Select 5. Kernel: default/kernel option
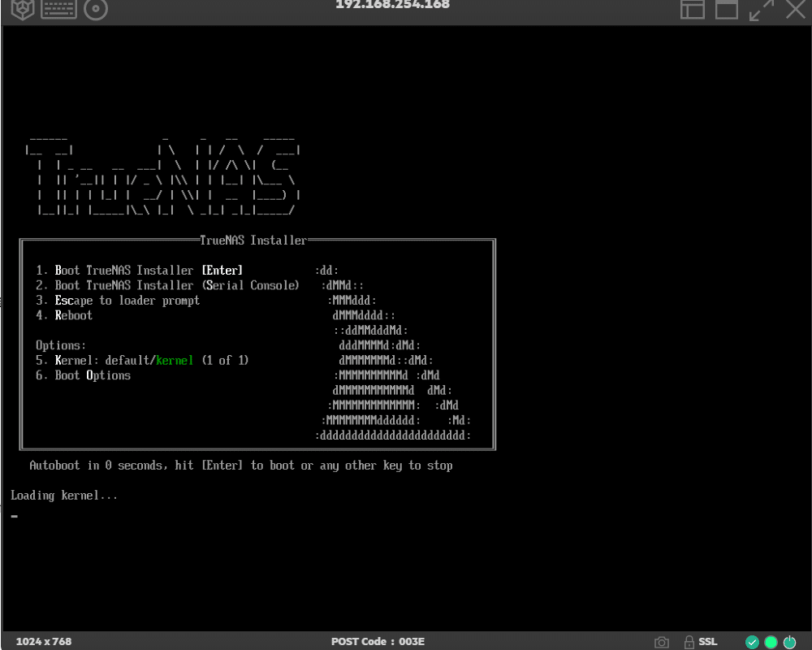The height and width of the screenshot is (650, 812). point(142,361)
